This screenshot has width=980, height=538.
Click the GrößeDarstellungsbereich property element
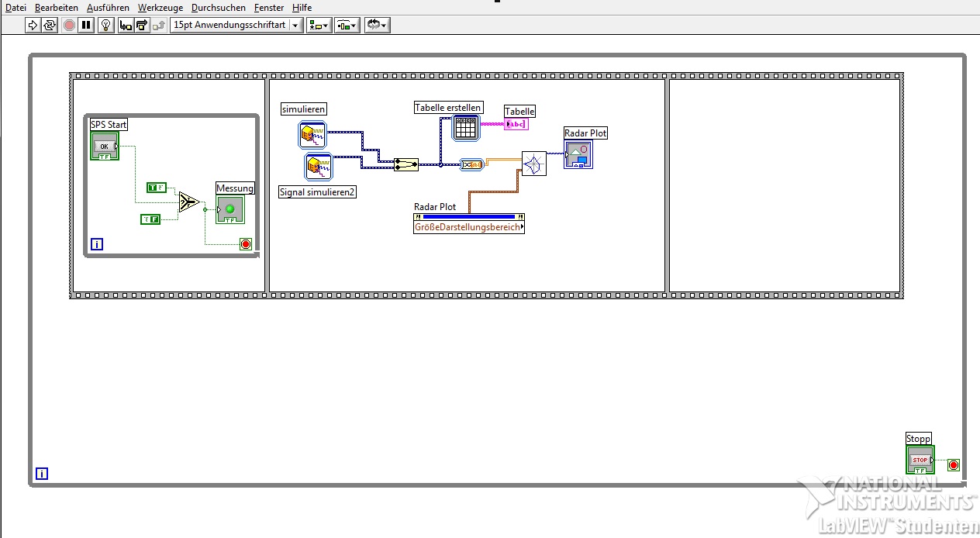469,227
